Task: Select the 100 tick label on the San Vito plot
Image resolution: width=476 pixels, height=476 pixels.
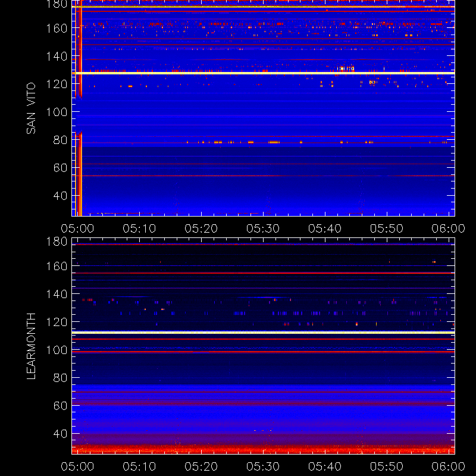Action: 57,112
